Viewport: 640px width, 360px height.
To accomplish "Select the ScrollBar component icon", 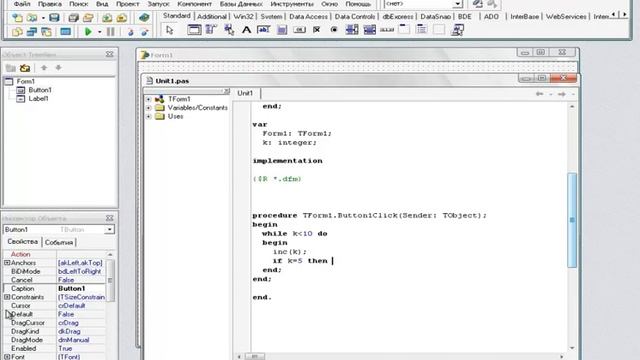I will click(x=387, y=30).
